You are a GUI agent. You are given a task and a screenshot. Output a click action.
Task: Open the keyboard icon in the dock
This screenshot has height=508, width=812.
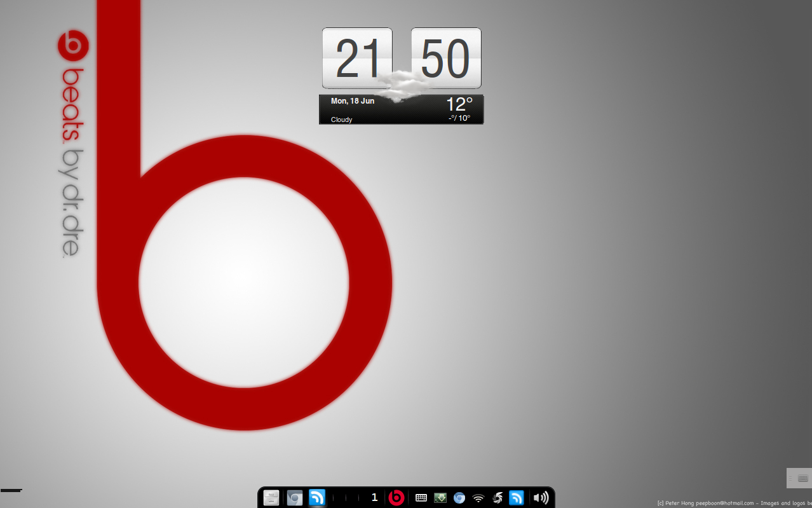(421, 498)
